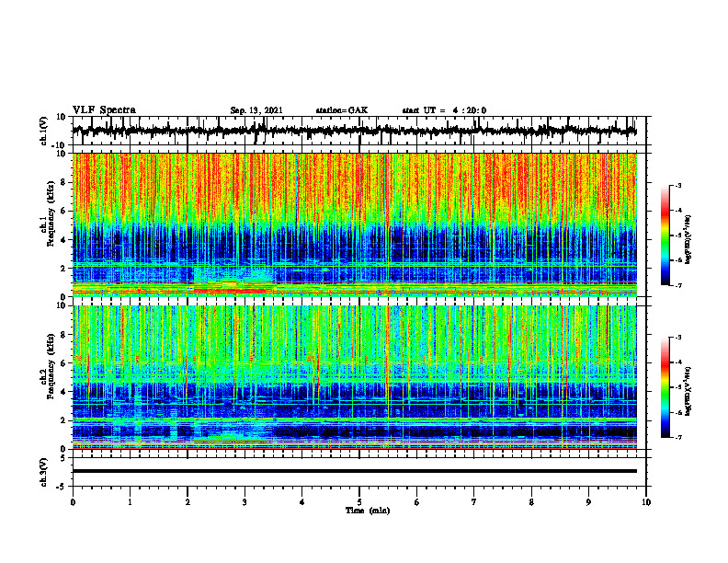This screenshot has height=563, width=728.
Task: Select the "start UT = 4:20:0" label
Action: (444, 110)
